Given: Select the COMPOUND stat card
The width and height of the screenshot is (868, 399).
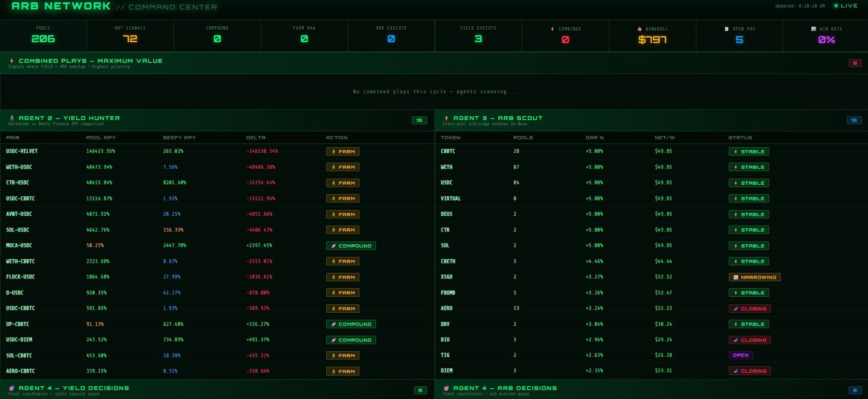Looking at the screenshot, I should [217, 36].
